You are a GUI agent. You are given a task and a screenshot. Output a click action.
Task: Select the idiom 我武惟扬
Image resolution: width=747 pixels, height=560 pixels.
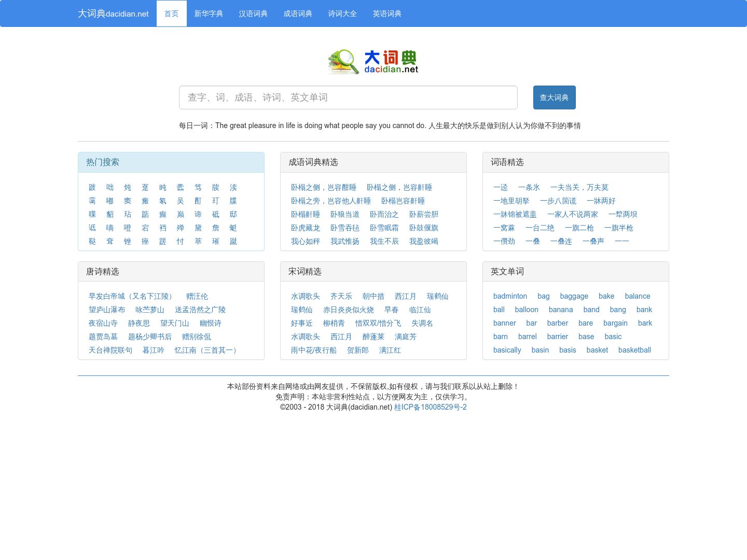coord(345,241)
